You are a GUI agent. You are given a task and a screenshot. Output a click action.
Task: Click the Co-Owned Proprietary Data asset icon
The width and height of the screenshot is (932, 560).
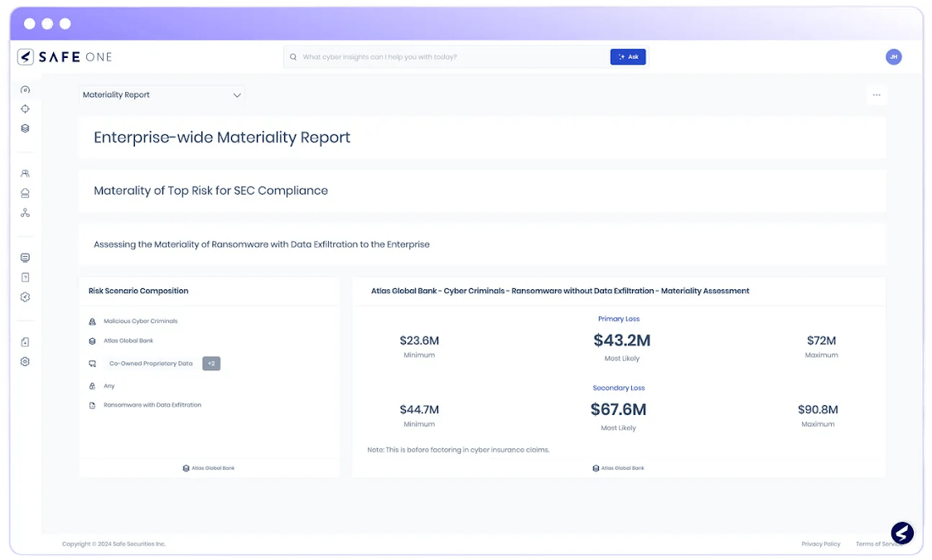point(92,364)
